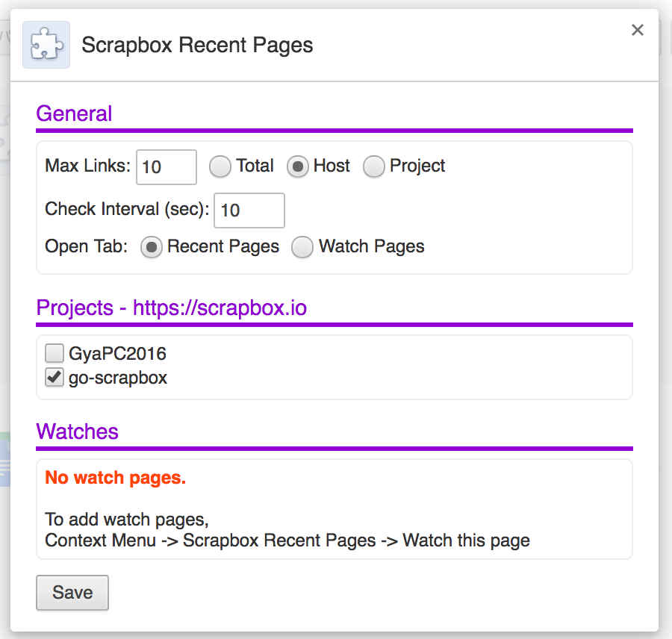Click the 'Max Links:' label

point(87,166)
